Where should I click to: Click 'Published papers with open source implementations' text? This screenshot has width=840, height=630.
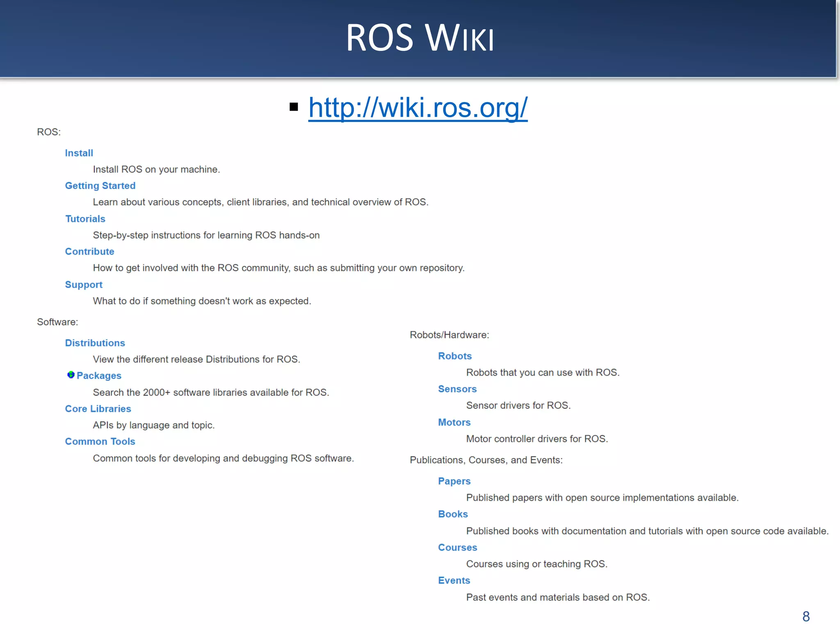pos(602,498)
